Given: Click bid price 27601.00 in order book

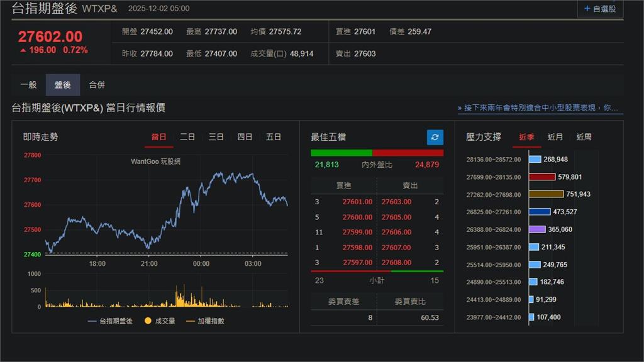Looking at the screenshot, I should coord(357,202).
